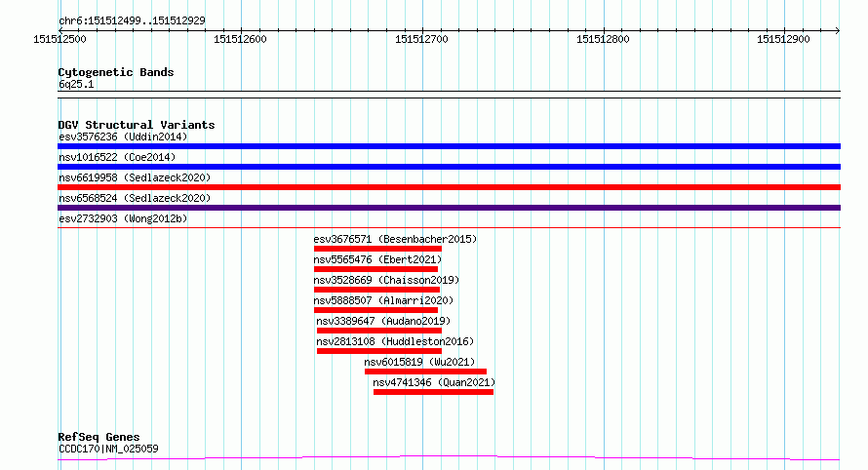
Task: Select the magenta CCDC170 gene line
Action: tap(449, 457)
